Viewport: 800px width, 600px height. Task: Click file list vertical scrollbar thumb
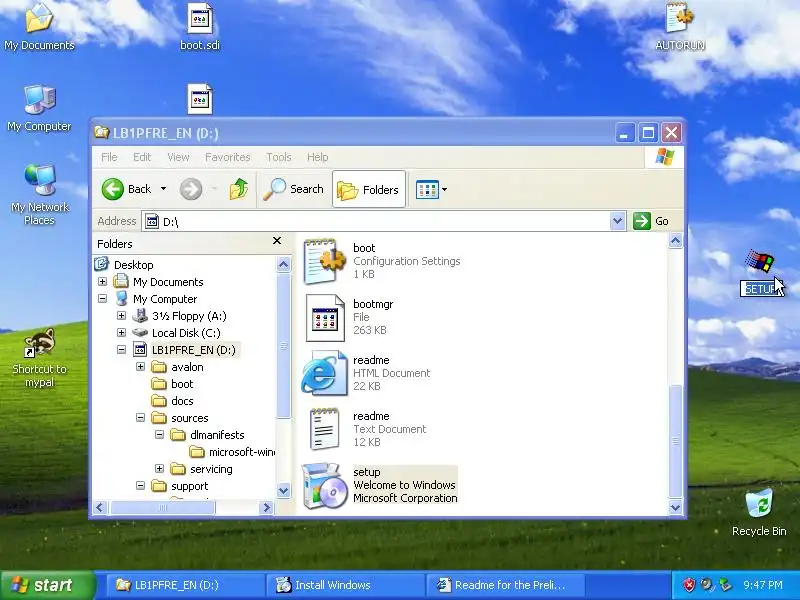pyautogui.click(x=676, y=441)
